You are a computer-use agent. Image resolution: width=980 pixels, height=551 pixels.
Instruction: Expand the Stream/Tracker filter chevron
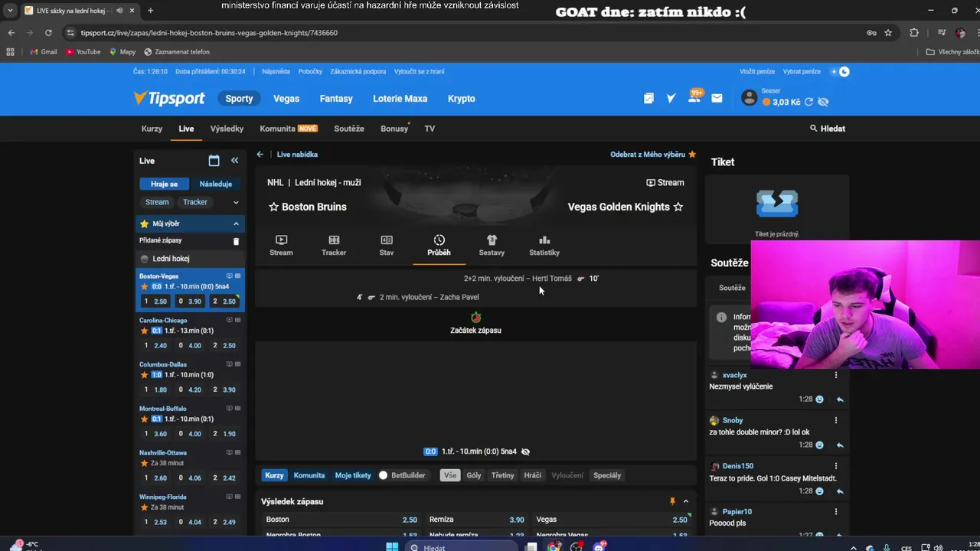pos(236,202)
